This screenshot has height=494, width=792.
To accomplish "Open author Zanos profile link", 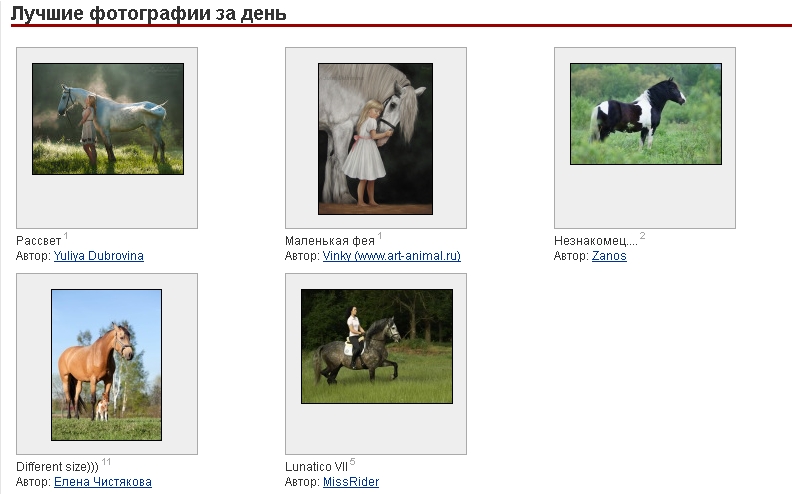I will [609, 256].
